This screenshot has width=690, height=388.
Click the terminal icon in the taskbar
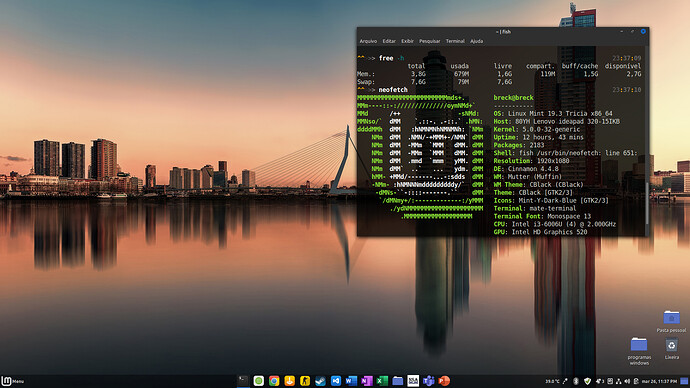[243, 381]
